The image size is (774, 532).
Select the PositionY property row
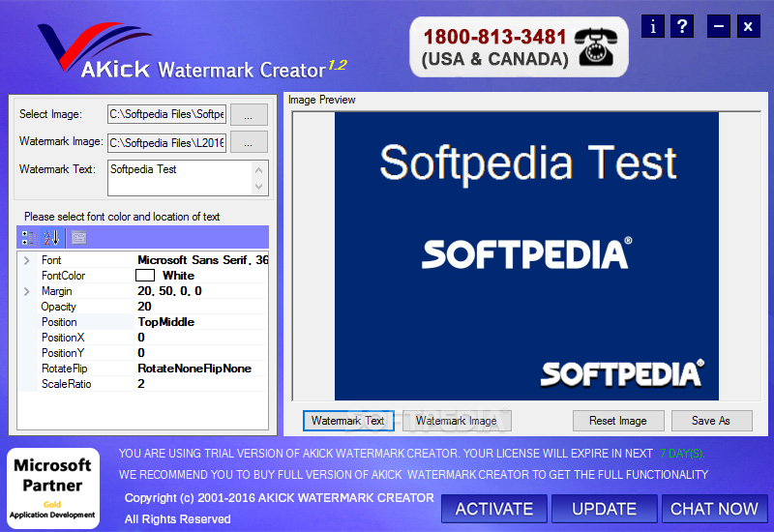143,353
